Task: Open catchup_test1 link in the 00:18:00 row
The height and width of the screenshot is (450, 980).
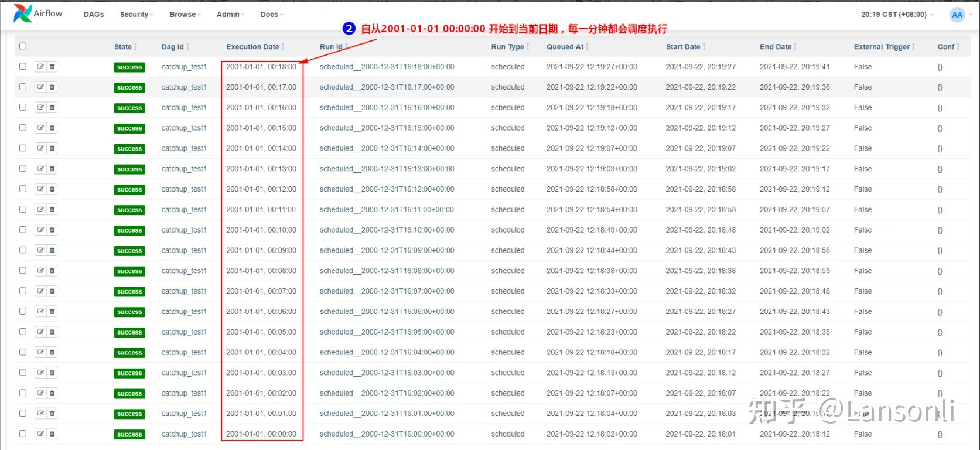Action: [x=184, y=67]
